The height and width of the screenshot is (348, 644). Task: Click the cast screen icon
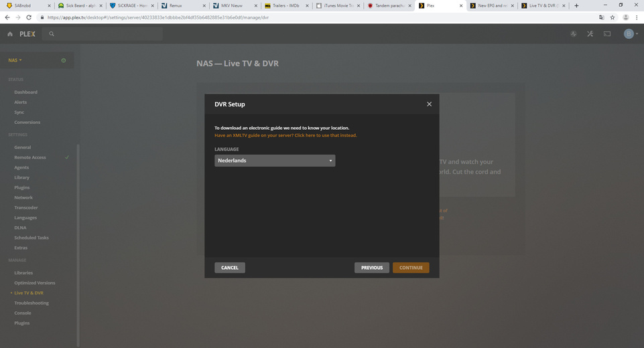click(x=607, y=34)
